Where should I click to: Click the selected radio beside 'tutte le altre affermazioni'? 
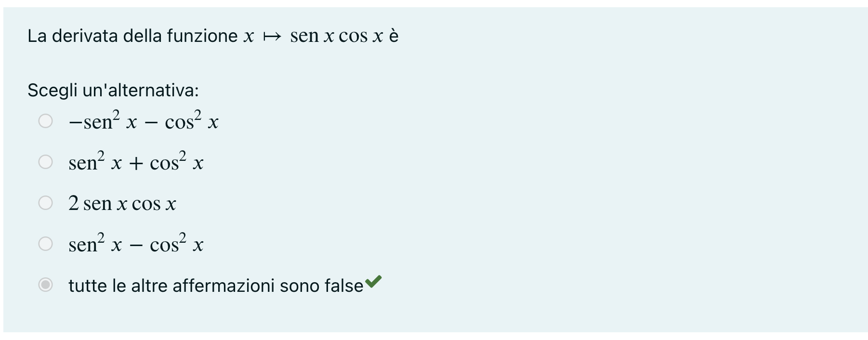point(45,285)
